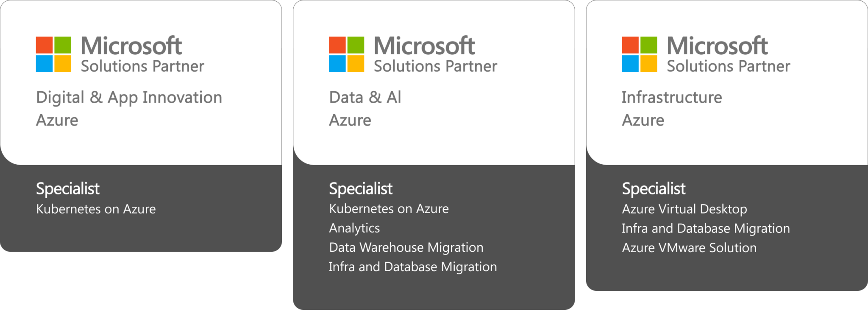This screenshot has height=323, width=868.
Task: Click the Specialist label in the first badge
Action: point(68,189)
